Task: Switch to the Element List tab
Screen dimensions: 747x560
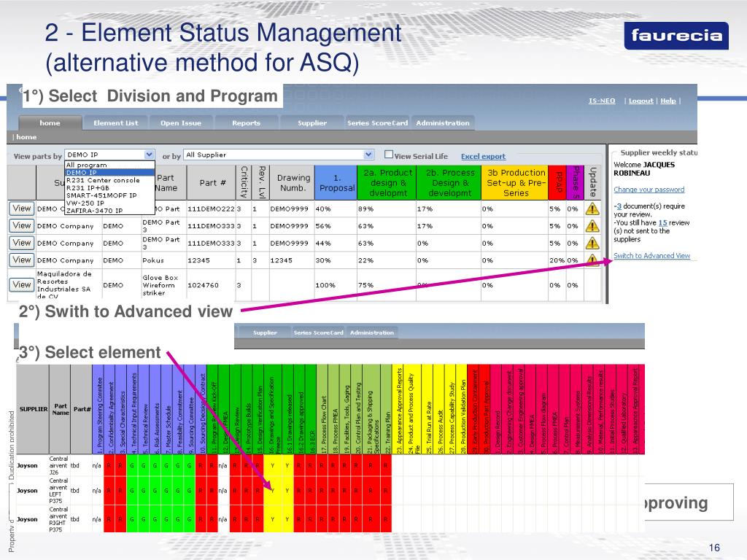Action: pos(116,122)
